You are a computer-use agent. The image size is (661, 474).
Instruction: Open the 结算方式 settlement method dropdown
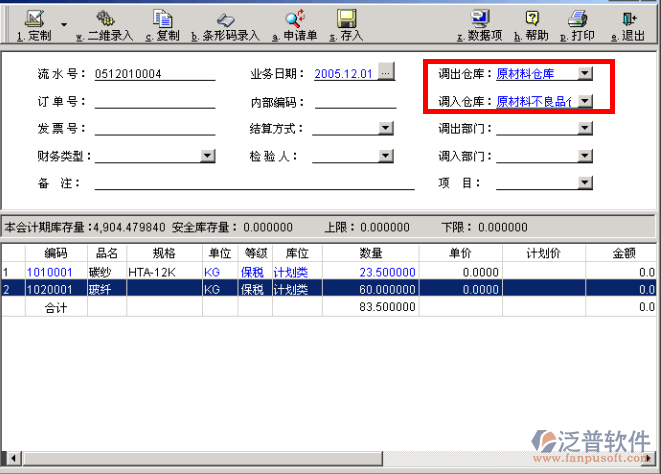(385, 128)
